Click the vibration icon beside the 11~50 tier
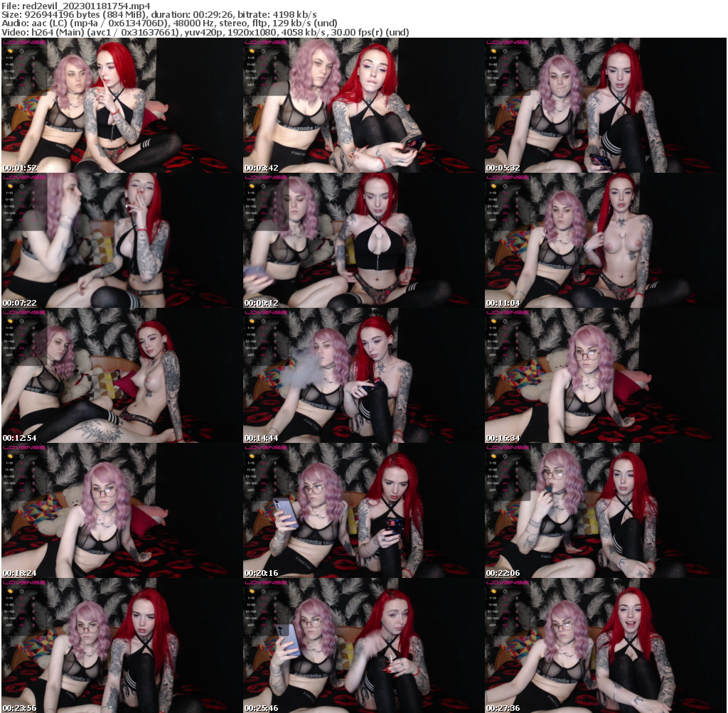This screenshot has height=713, width=728. point(33,65)
